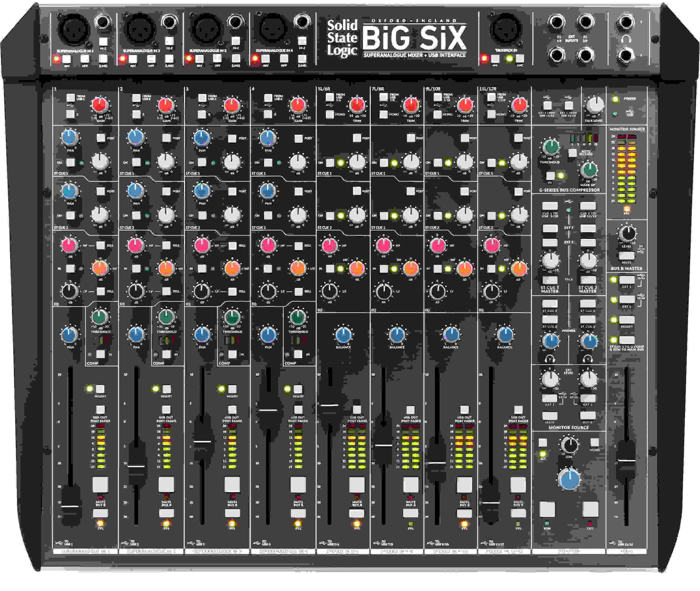This screenshot has width=700, height=591.
Task: Switch channel 3 input to LINE
Action: (x=235, y=59)
